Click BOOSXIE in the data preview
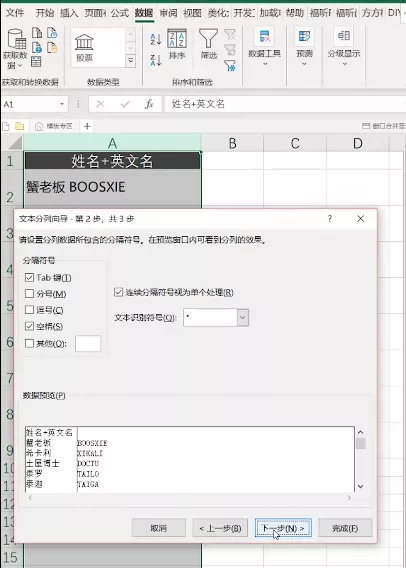This screenshot has width=406, height=568. click(x=92, y=443)
